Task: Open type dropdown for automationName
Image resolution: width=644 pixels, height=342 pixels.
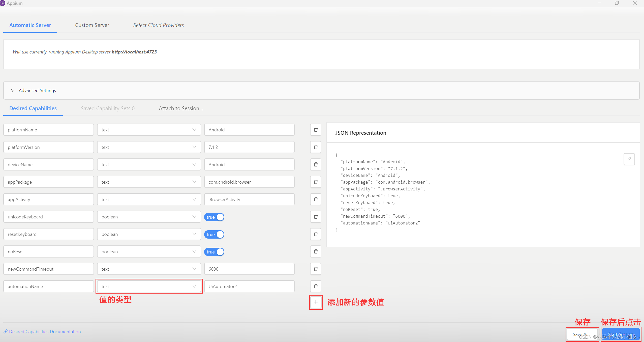Action: [x=149, y=286]
